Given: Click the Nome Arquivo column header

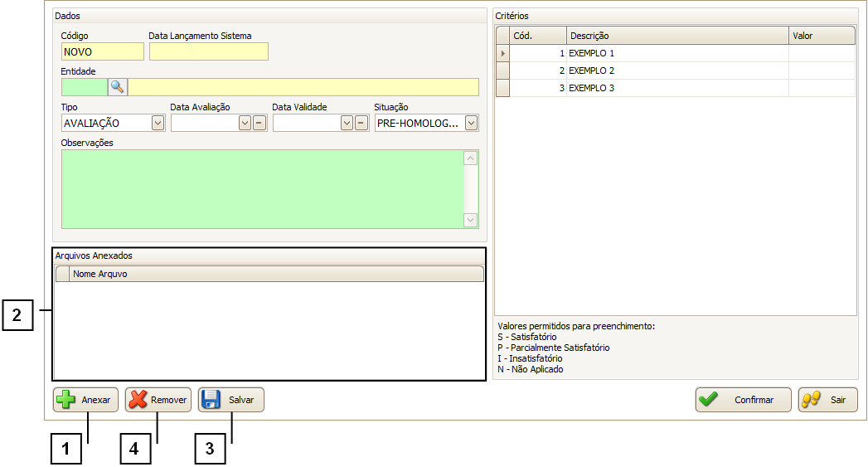Looking at the screenshot, I should (276, 274).
